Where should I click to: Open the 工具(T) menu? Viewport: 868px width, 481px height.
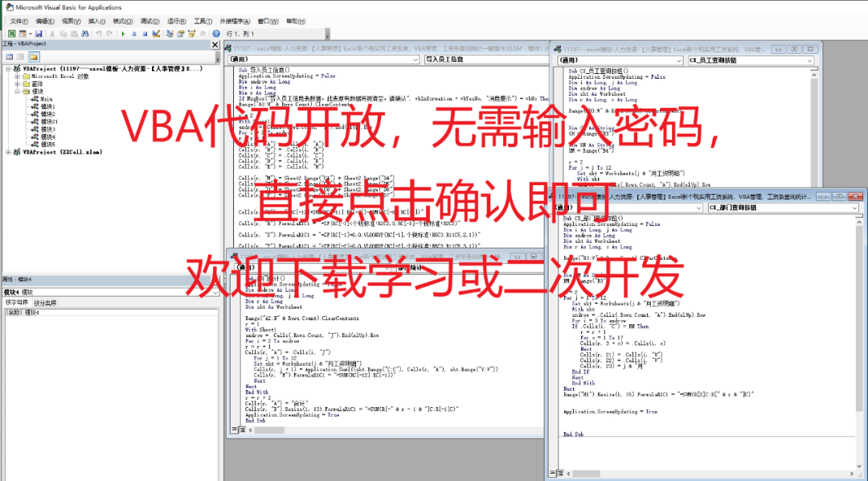tap(203, 21)
